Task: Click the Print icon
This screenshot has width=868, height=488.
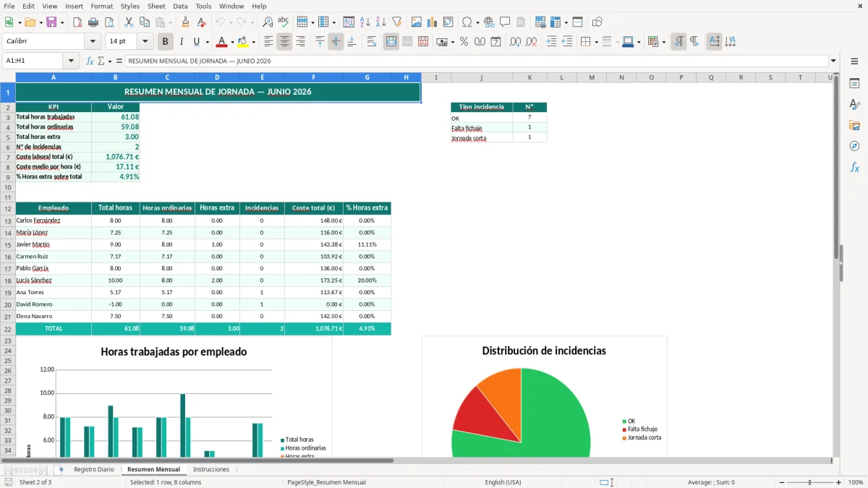Action: [x=93, y=22]
